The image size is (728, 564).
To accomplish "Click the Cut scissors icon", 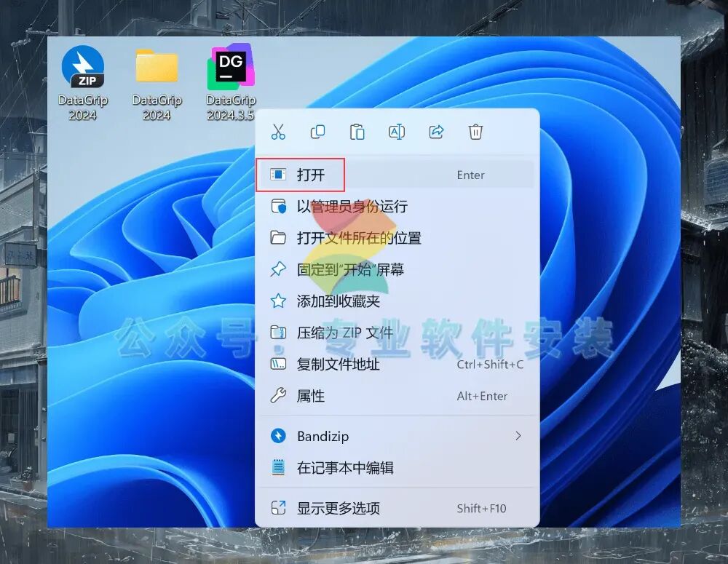I will click(x=278, y=132).
